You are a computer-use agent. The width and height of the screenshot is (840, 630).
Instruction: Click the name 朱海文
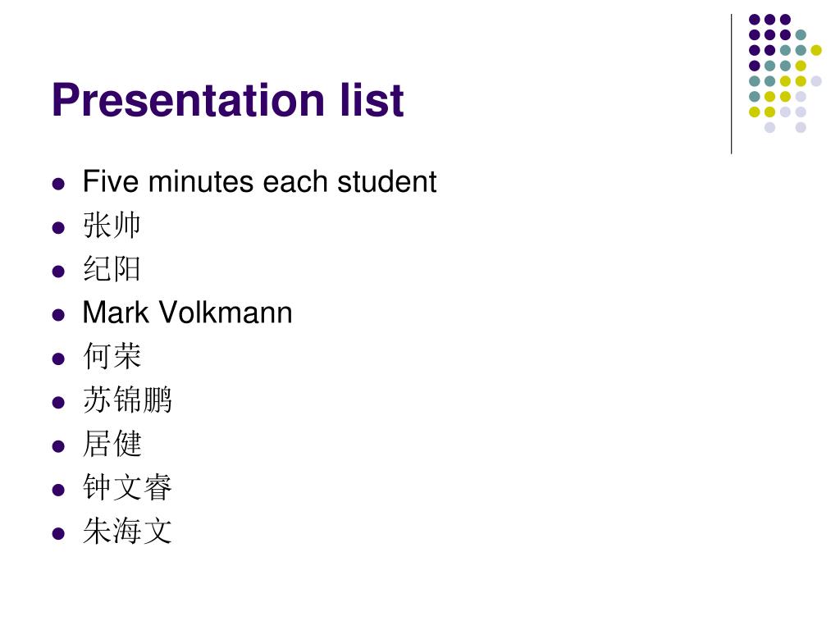click(x=127, y=532)
